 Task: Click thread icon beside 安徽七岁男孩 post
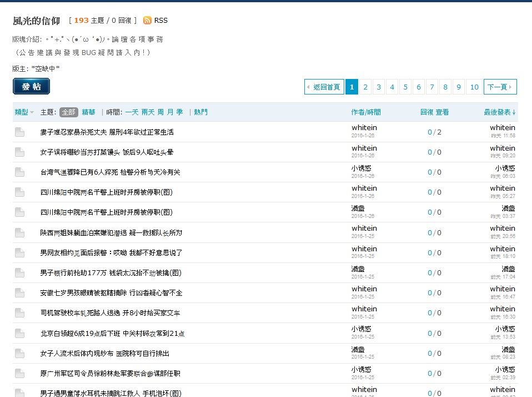click(x=20, y=293)
